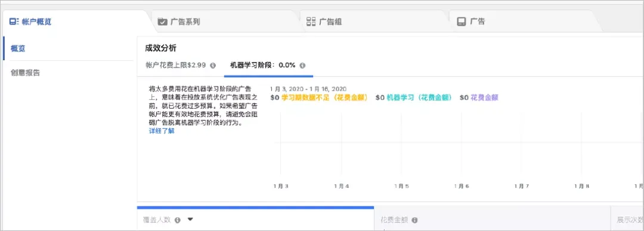Screen dimensions: 644x231
Task: Click the 广告系列 folder icon
Action: coord(162,21)
